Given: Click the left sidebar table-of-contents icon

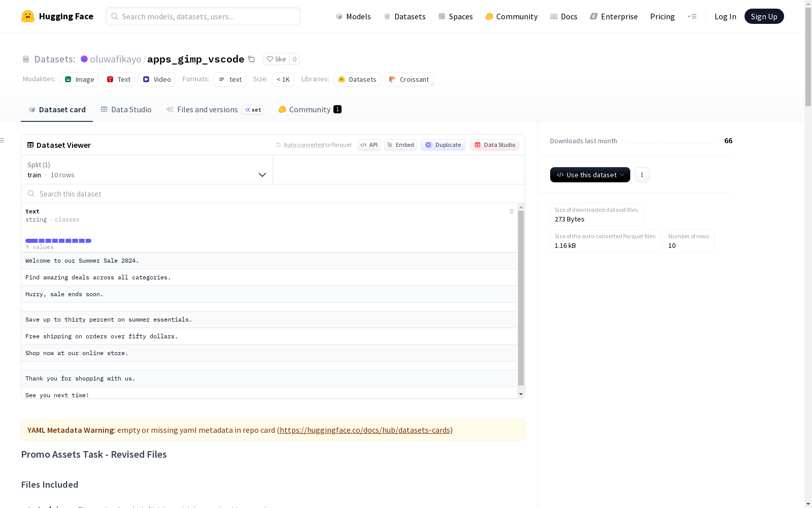Looking at the screenshot, I should point(3,140).
